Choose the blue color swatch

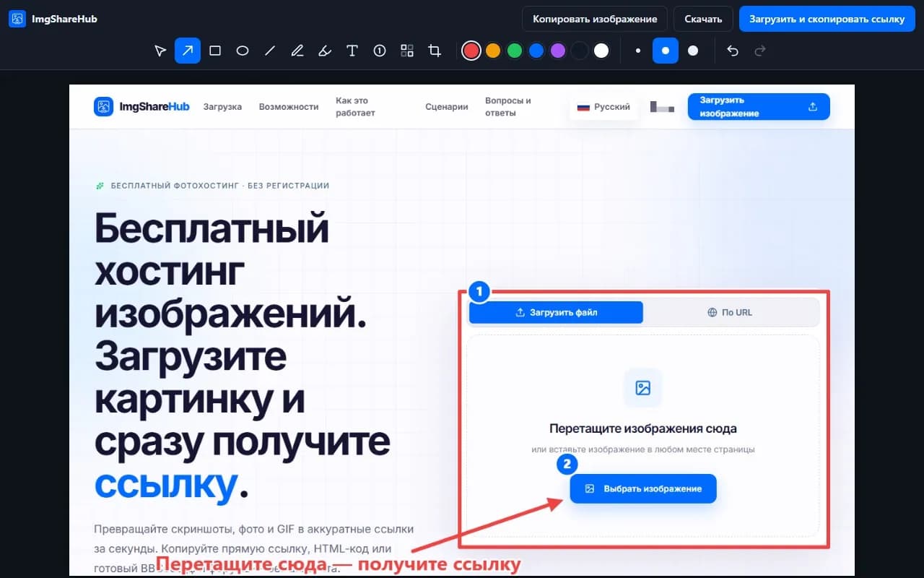536,51
